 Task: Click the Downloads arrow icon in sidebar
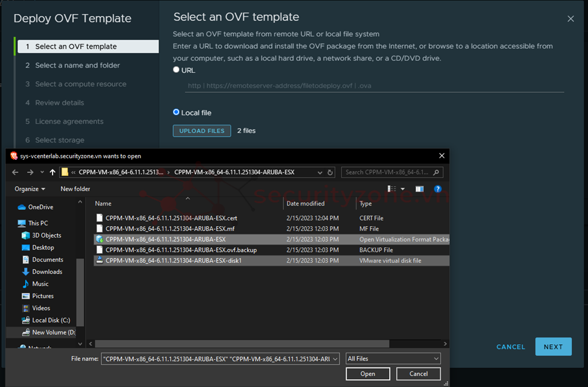[25, 272]
